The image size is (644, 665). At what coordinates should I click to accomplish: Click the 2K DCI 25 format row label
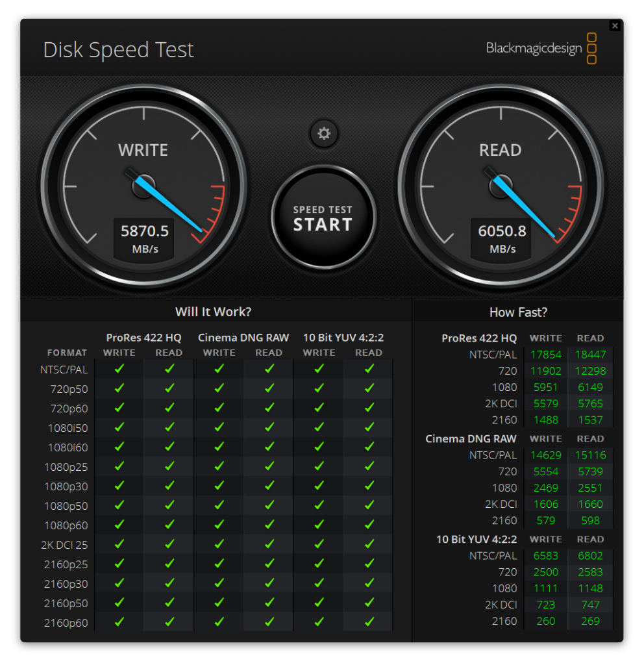(x=64, y=545)
